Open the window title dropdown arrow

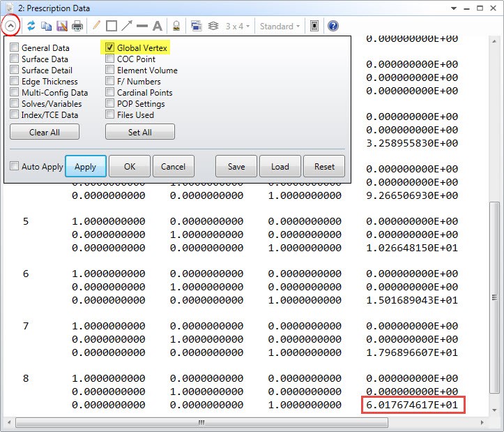coord(454,8)
